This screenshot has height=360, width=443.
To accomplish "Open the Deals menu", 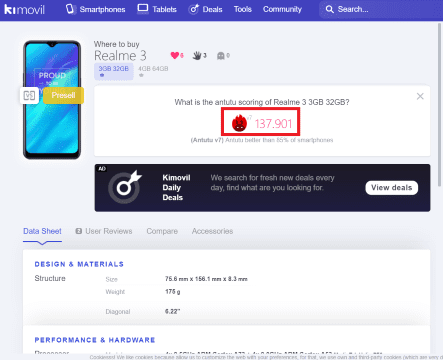I will 205,9.
